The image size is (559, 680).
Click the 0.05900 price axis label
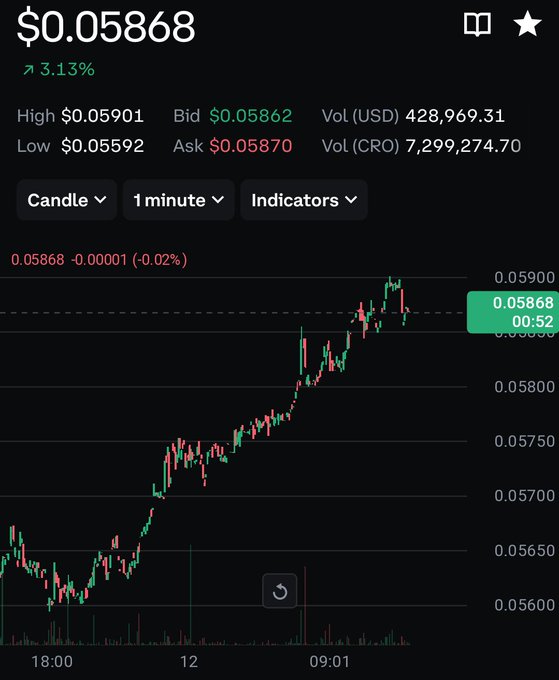(x=524, y=278)
